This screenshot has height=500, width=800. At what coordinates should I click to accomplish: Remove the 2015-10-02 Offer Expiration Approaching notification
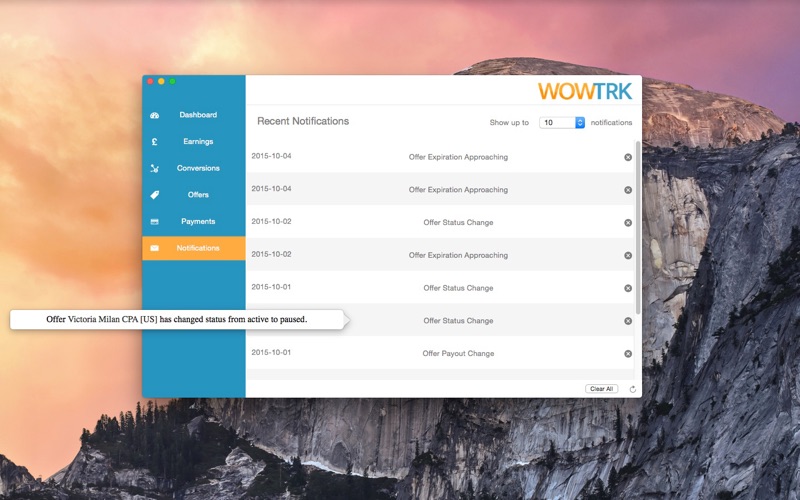point(628,256)
